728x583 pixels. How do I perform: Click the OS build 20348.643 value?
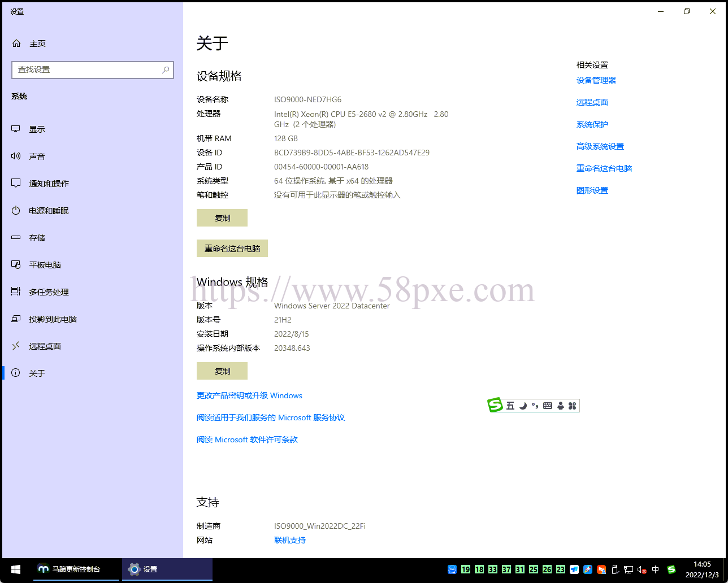tap(292, 348)
